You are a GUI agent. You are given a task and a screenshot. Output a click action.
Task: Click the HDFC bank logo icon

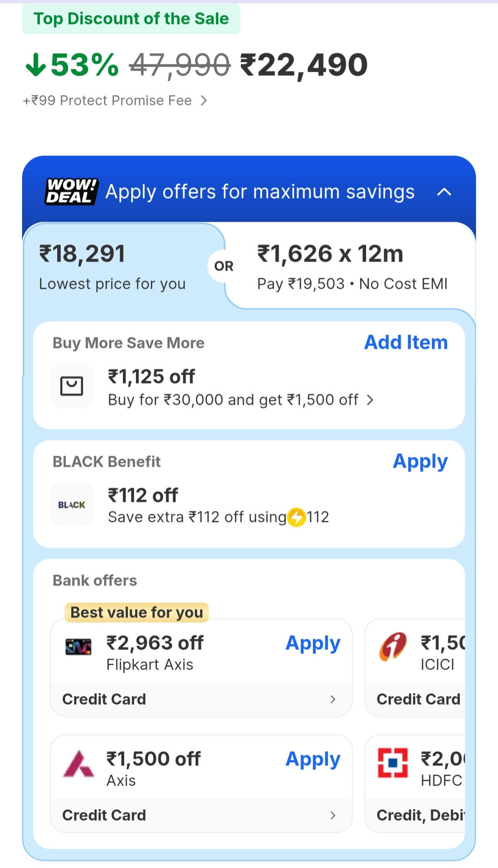[x=392, y=763]
